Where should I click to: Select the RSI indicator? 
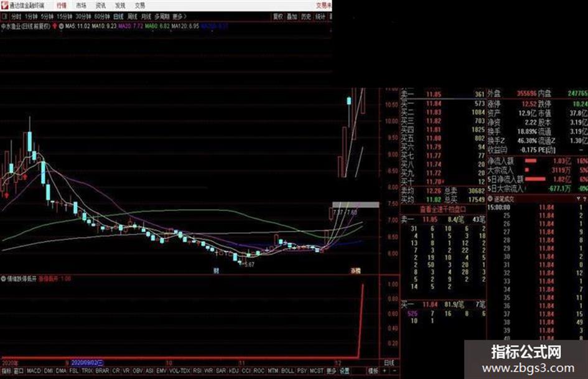click(197, 371)
